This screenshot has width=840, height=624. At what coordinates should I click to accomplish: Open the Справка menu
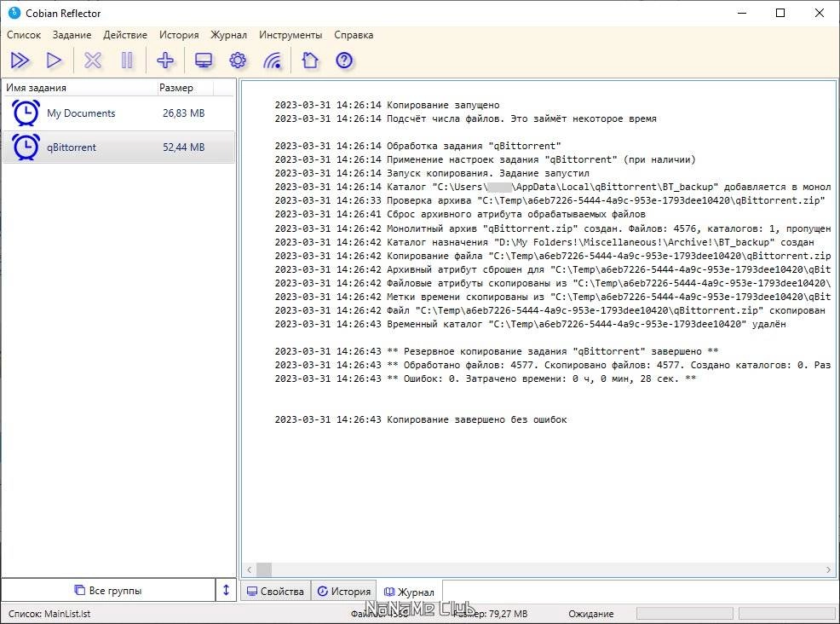click(354, 35)
